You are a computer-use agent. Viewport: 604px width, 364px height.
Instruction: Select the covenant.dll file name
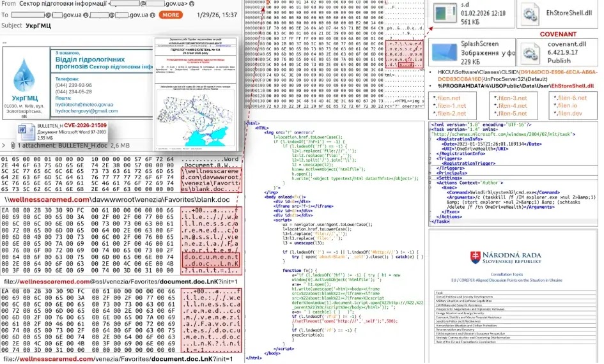pyautogui.click(x=567, y=44)
